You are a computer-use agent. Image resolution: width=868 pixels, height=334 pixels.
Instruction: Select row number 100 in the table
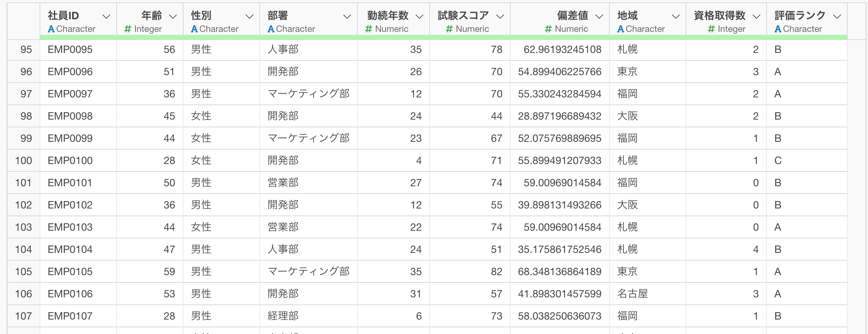pyautogui.click(x=23, y=160)
